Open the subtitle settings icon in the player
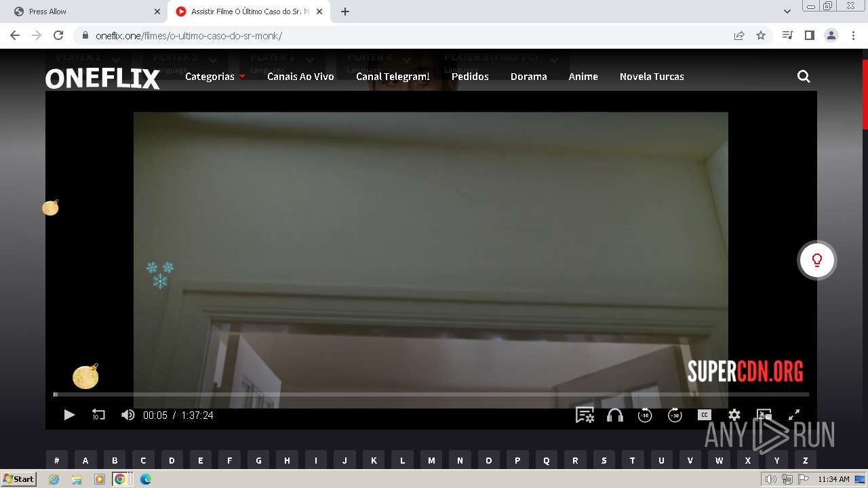This screenshot has height=488, width=868. tap(585, 415)
